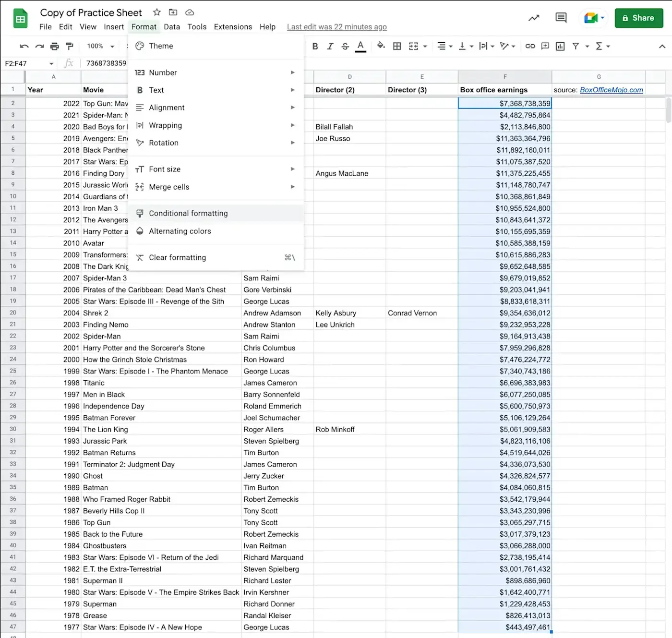Open the Data menu
Image resolution: width=672 pixels, height=638 pixels.
pyautogui.click(x=172, y=27)
